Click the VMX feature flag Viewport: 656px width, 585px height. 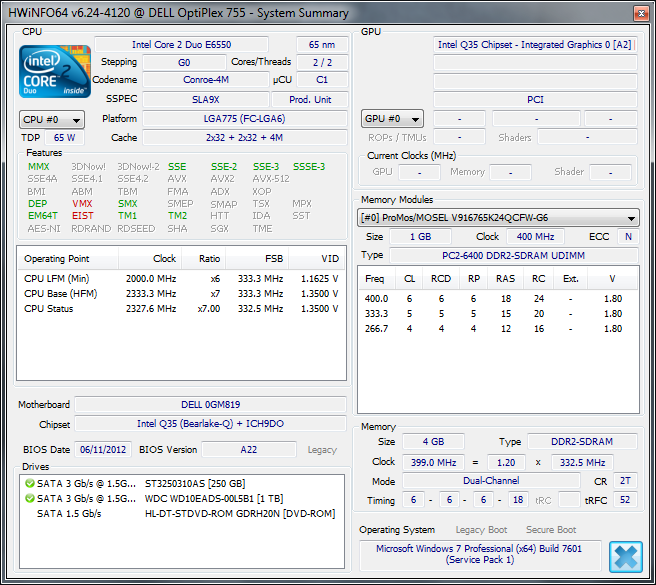click(82, 204)
